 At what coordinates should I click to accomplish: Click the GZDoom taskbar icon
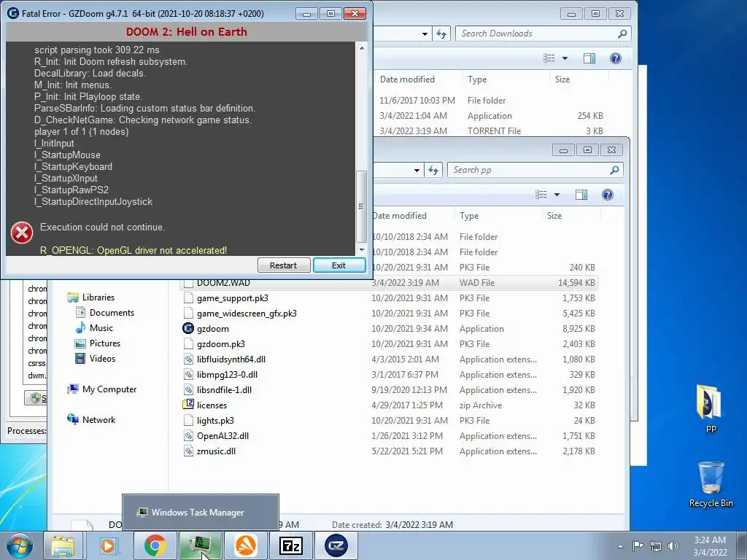click(336, 545)
